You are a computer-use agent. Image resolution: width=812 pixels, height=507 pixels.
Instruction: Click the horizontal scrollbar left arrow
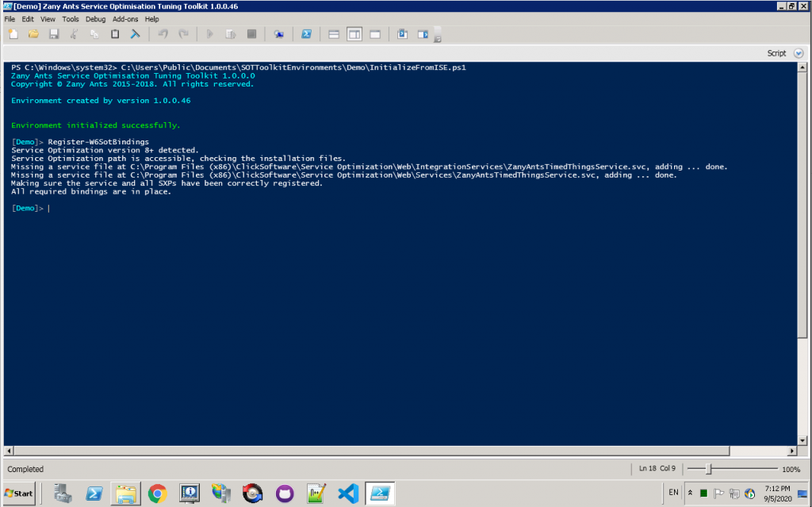pos(9,451)
